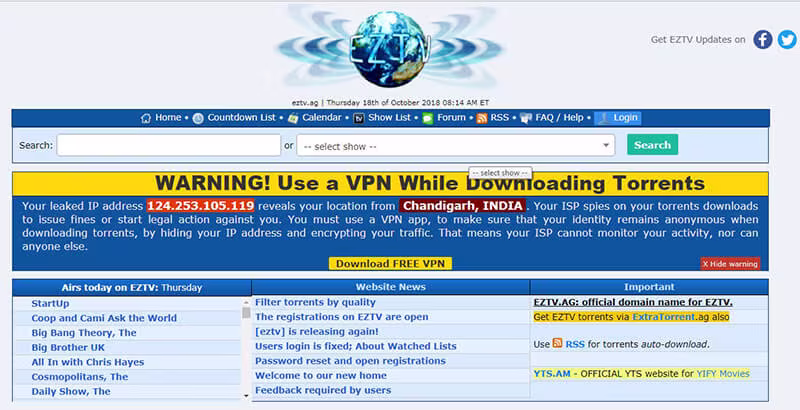Screen dimensions: 800x410
Task: Hide the VPN warning banner
Action: [730, 264]
